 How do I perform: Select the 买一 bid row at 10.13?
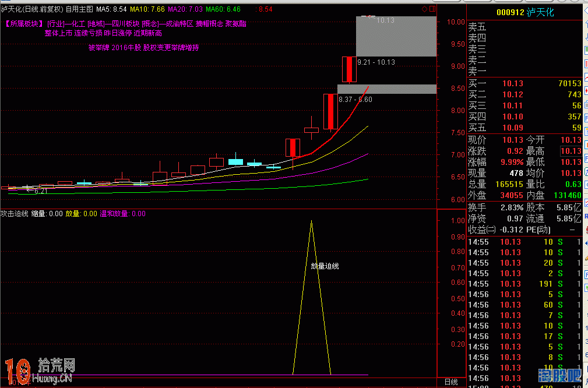tap(524, 84)
